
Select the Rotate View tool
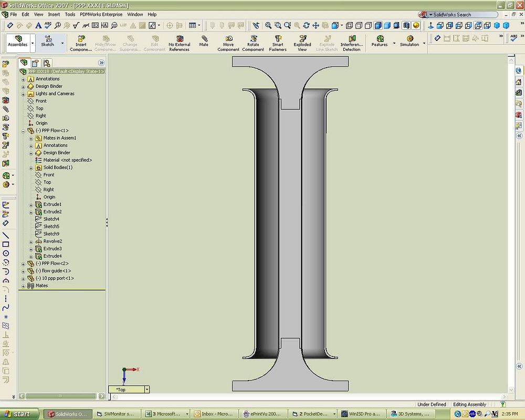306,25
